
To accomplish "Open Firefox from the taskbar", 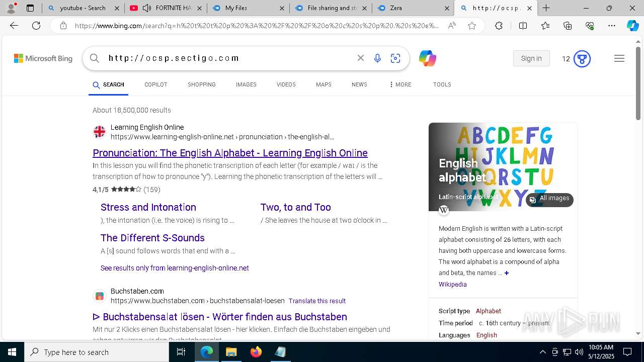I will (x=256, y=352).
